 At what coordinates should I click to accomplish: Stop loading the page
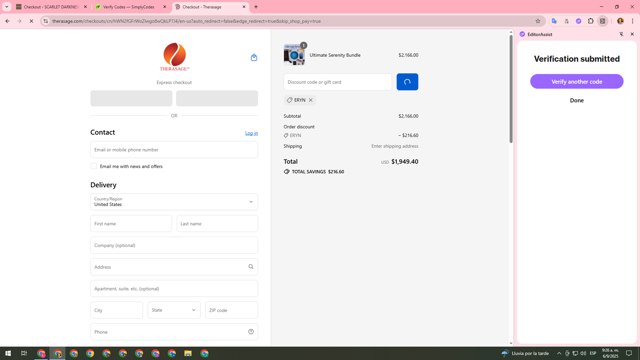point(31,21)
